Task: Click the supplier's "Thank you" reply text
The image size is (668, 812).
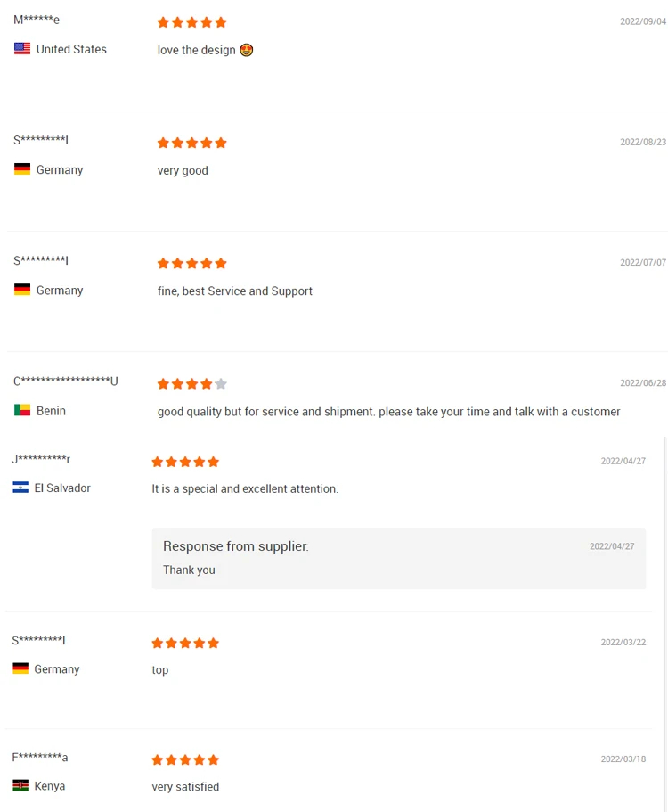Action: pyautogui.click(x=189, y=570)
